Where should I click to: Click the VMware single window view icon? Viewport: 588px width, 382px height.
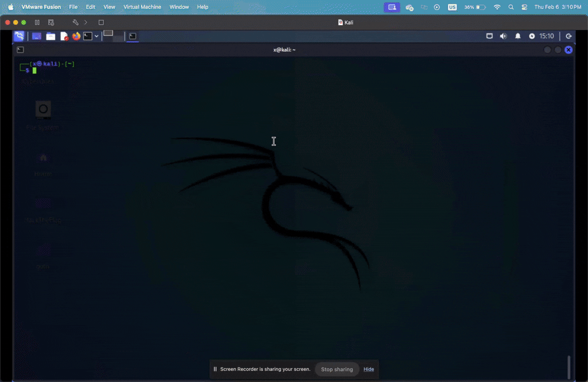(101, 22)
